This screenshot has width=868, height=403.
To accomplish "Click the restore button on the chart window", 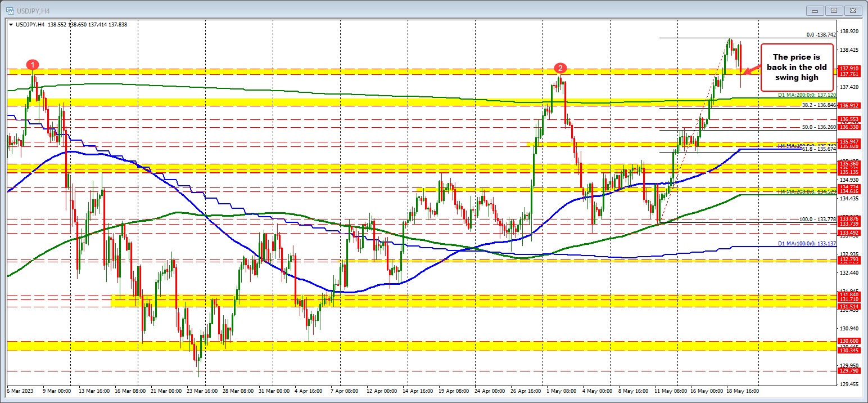I will click(834, 10).
